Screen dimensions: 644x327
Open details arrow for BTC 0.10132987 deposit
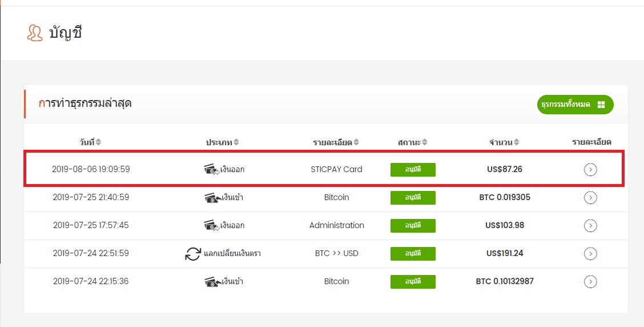point(590,281)
